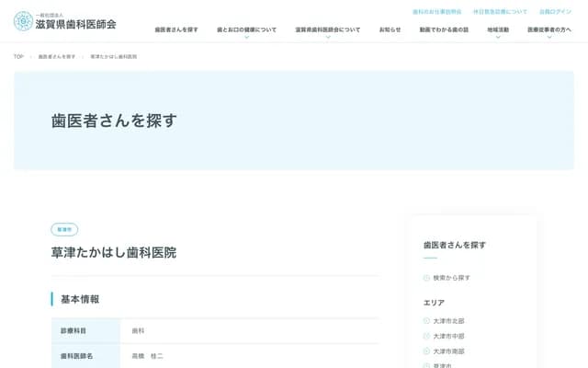Open the 休日救急診療について link
Screen dimensions: 588x368
coord(500,12)
